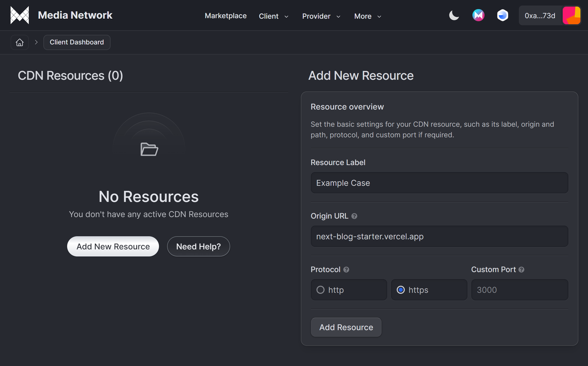588x366 pixels.
Task: Expand the Client dropdown menu
Action: pyautogui.click(x=274, y=16)
